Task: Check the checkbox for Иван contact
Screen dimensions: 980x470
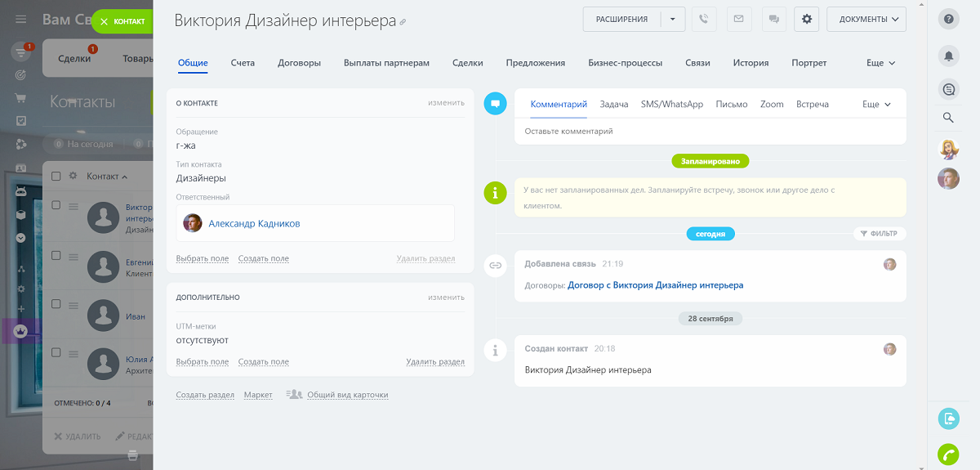Action: tap(56, 303)
